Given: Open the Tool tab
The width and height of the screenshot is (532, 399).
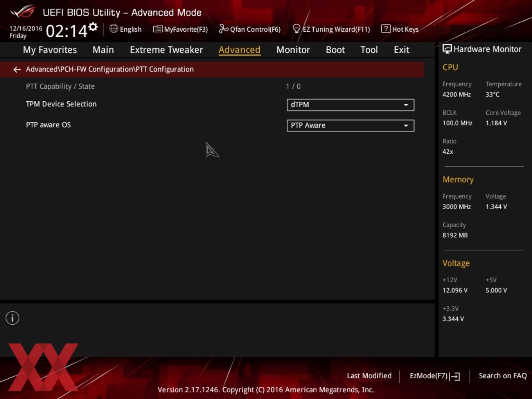Looking at the screenshot, I should [369, 50].
